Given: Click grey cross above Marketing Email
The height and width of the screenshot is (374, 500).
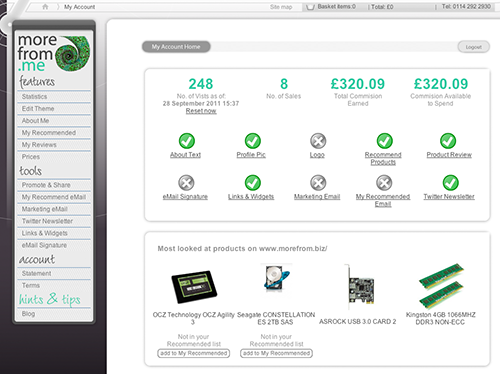Looking at the screenshot, I should pos(318,183).
